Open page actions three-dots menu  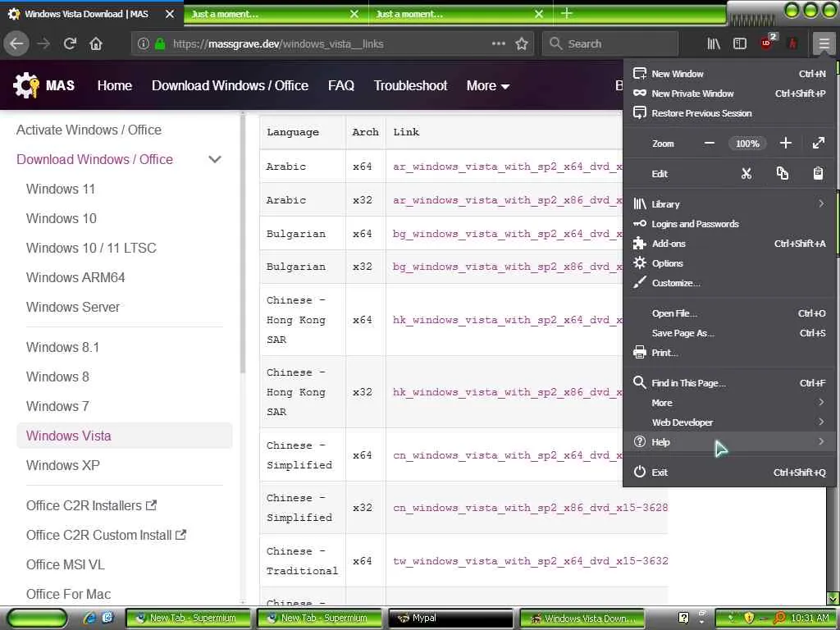[x=499, y=43]
